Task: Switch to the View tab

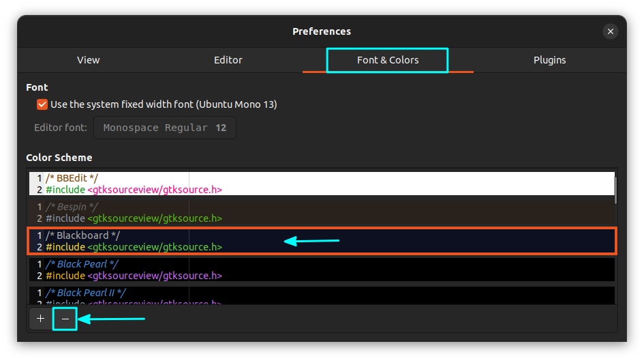Action: point(89,60)
